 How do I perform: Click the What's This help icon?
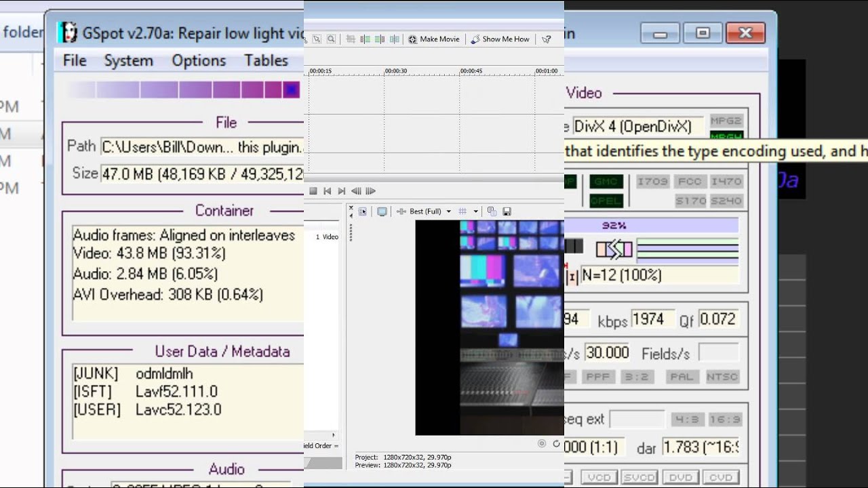(x=547, y=39)
